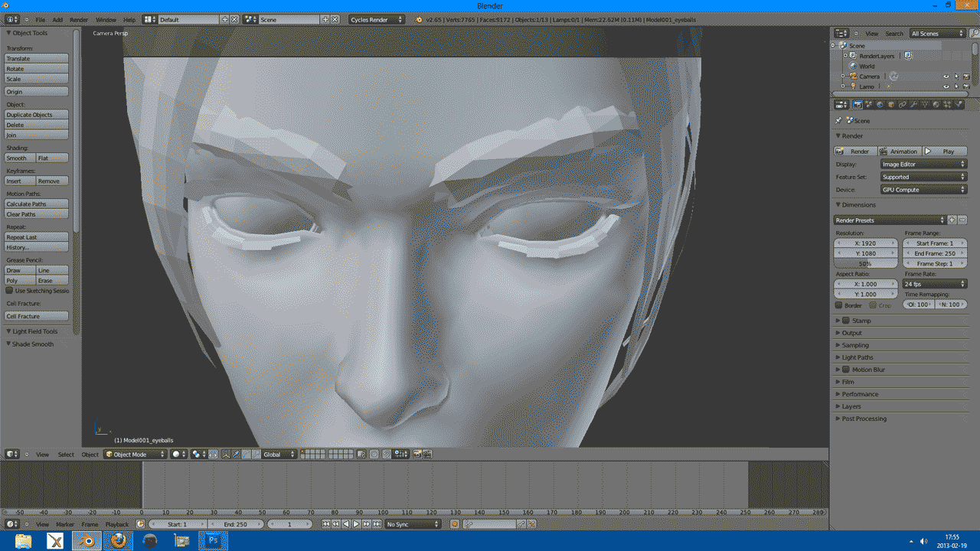Click the resolution percentage slider showing 50%
The width and height of the screenshot is (980, 551).
(865, 263)
